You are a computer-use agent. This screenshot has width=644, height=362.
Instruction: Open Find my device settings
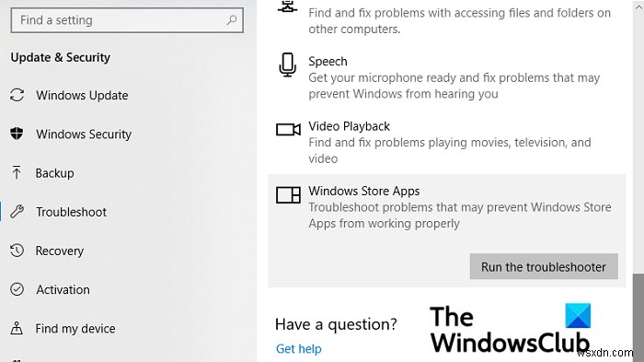click(x=75, y=329)
